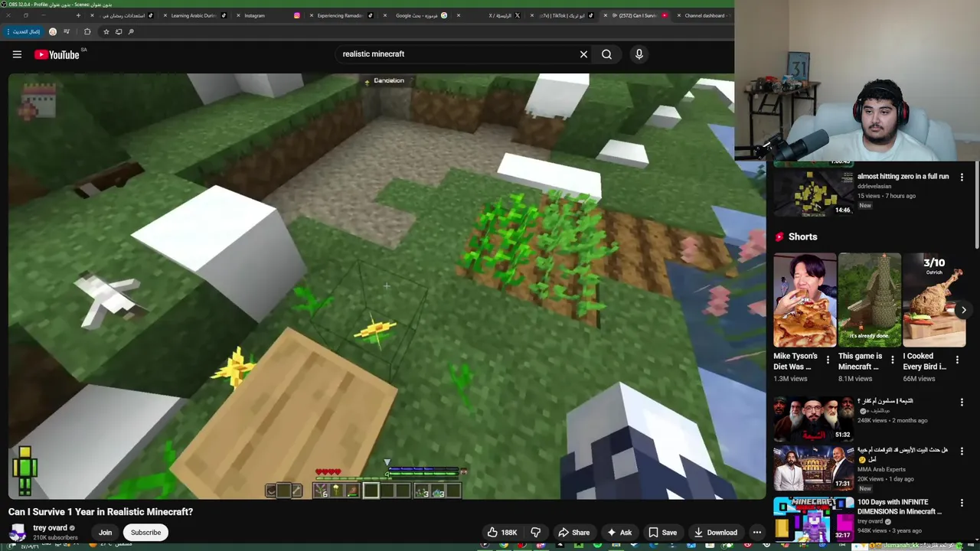
Task: Open browser profile avatar
Action: point(52,31)
